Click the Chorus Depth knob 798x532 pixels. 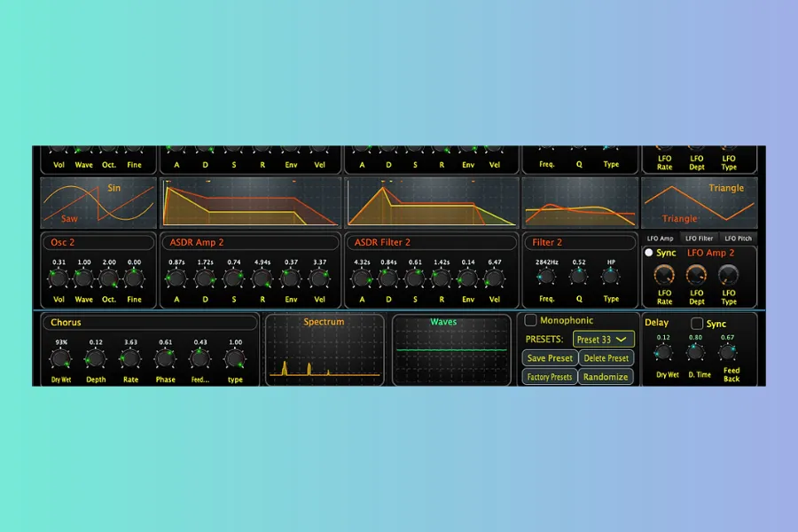(x=95, y=358)
